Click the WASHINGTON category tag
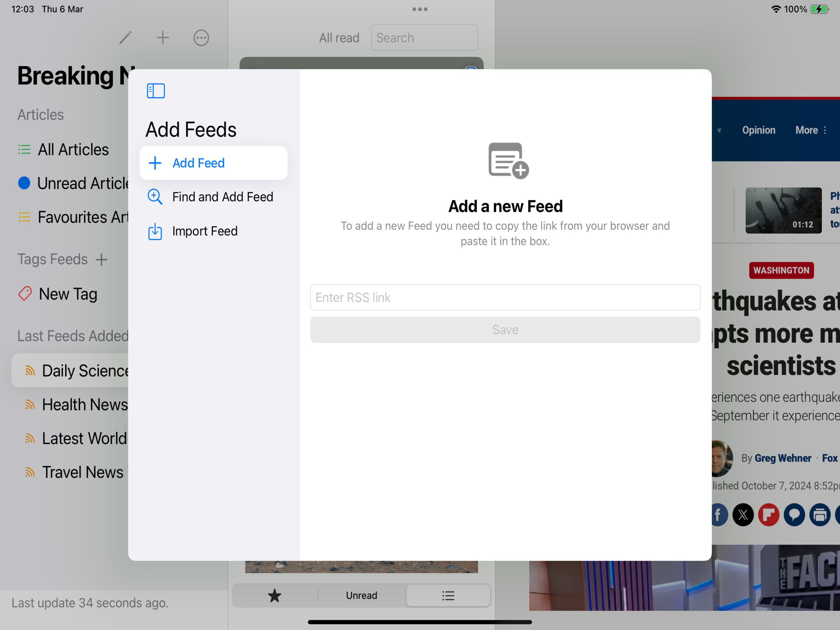 (x=781, y=270)
